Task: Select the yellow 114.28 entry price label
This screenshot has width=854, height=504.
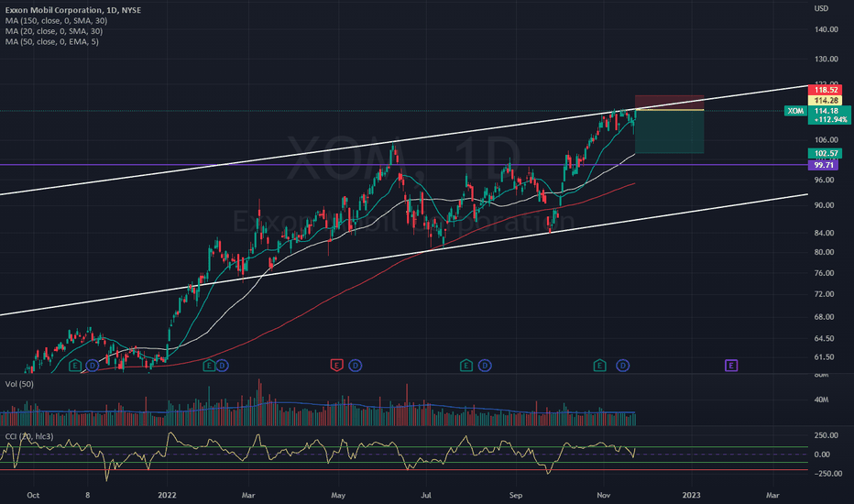Action: click(826, 101)
